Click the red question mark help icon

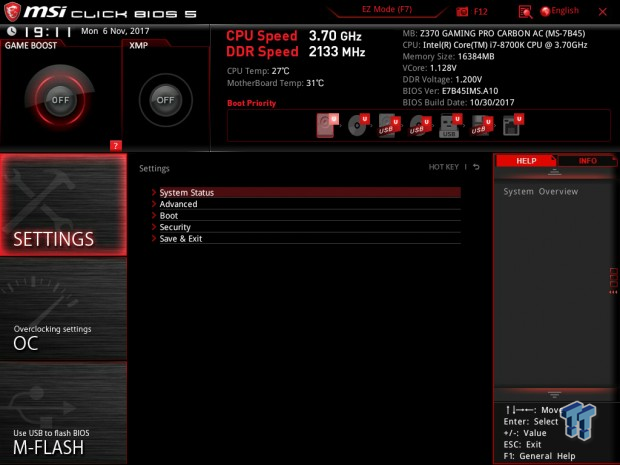[x=116, y=145]
